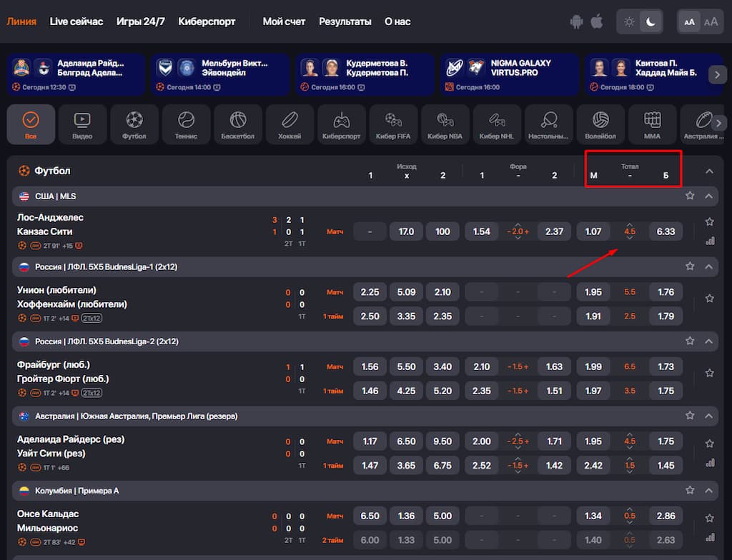Bet on odds 1.36 draw Онсе Кальдас
Viewport: 732px width, 560px height.
pos(406,516)
